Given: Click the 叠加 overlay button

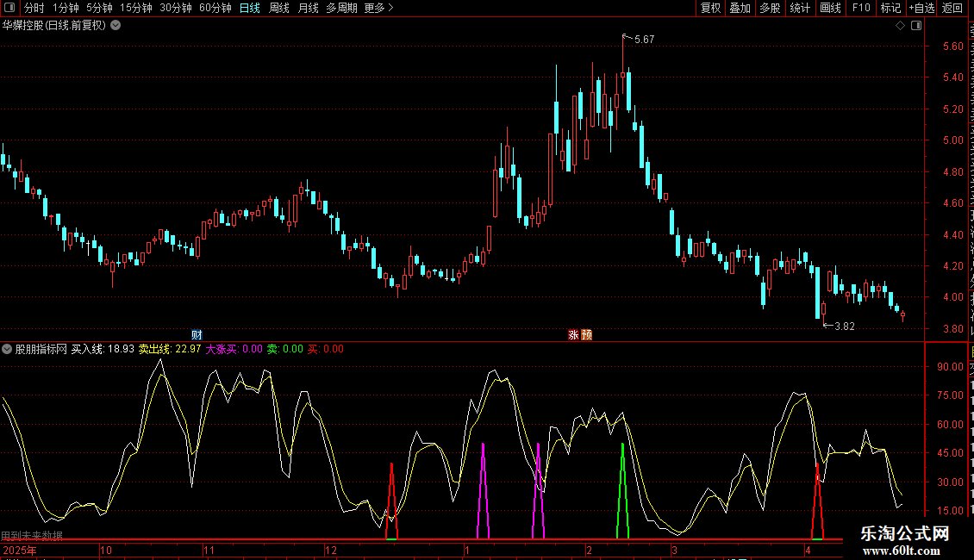Looking at the screenshot, I should click(x=740, y=8).
